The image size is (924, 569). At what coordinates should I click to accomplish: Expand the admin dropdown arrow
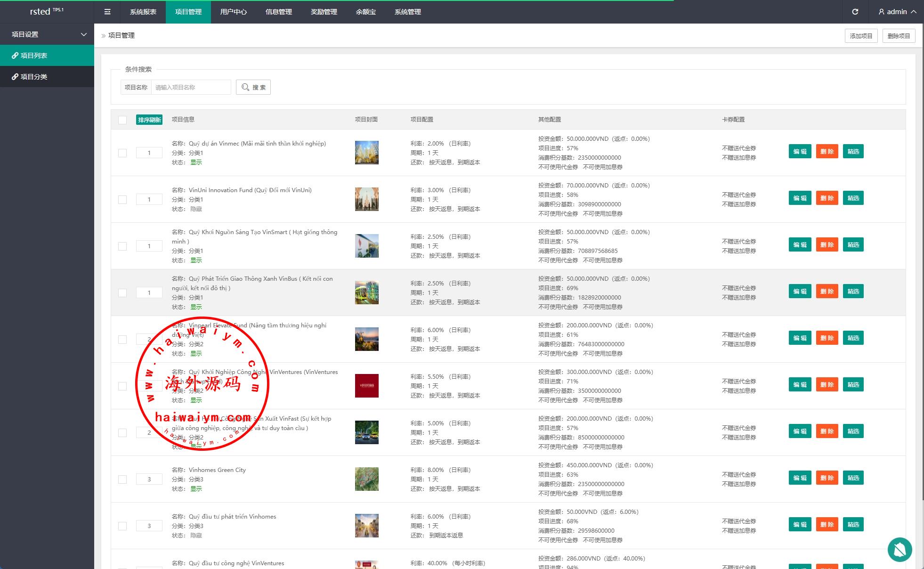(914, 12)
